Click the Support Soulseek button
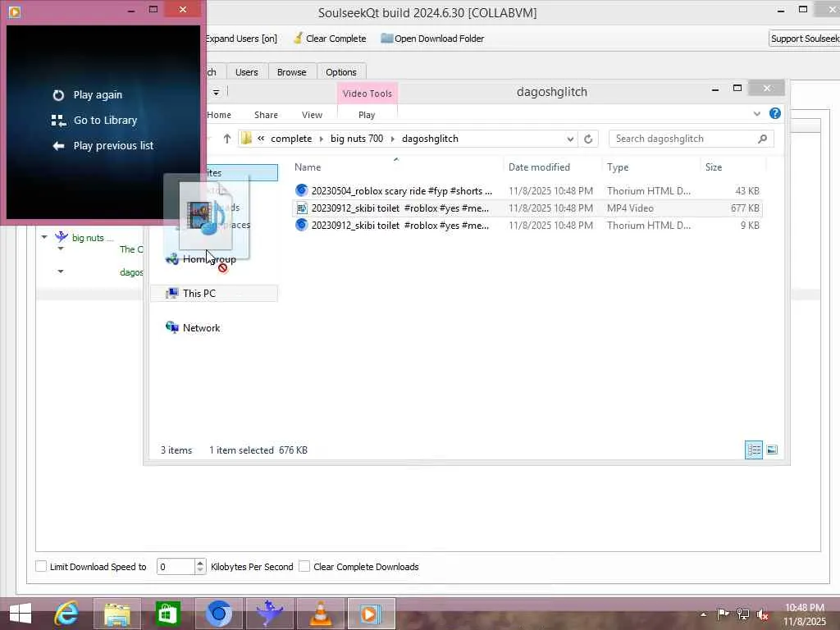Image resolution: width=840 pixels, height=630 pixels. (804, 39)
